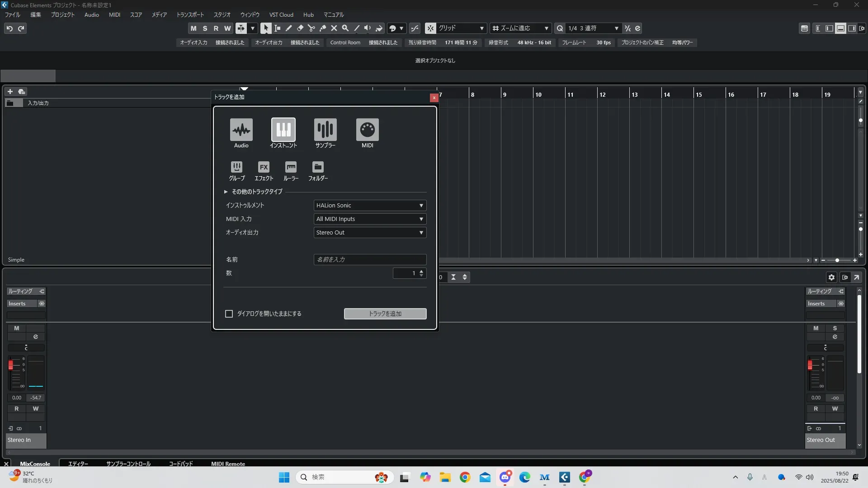Open the All MIDI Inputs dropdown
The height and width of the screenshot is (488, 868).
(x=370, y=219)
